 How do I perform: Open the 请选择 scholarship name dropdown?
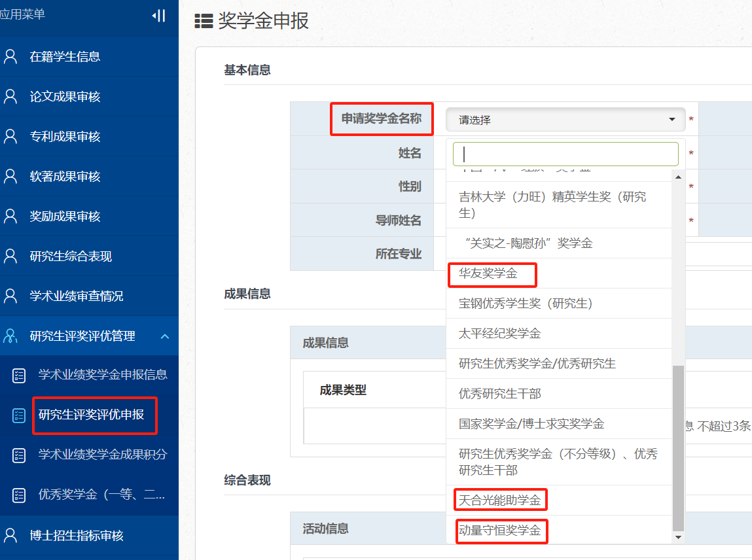565,120
